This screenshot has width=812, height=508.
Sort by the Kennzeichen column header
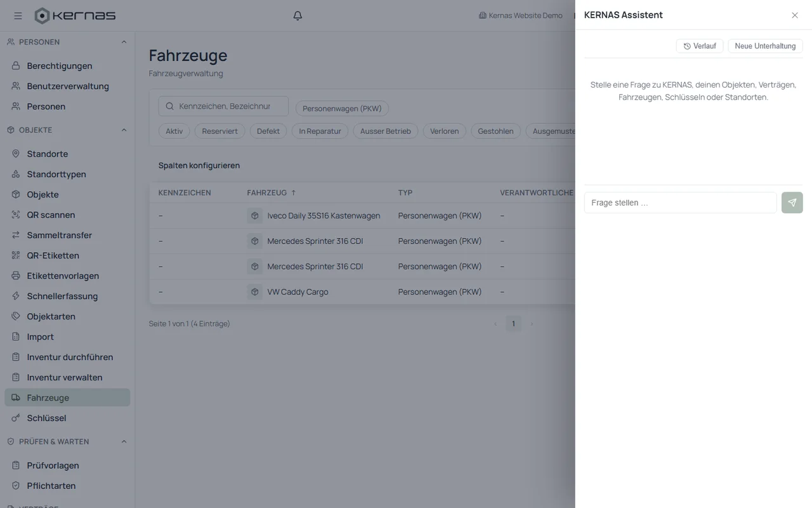(x=185, y=192)
